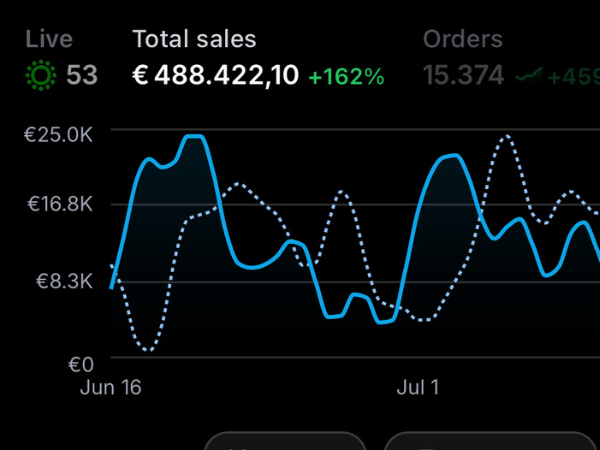The height and width of the screenshot is (450, 600).
Task: Tap the dotted line's lowest dip near €0
Action: pyautogui.click(x=148, y=349)
